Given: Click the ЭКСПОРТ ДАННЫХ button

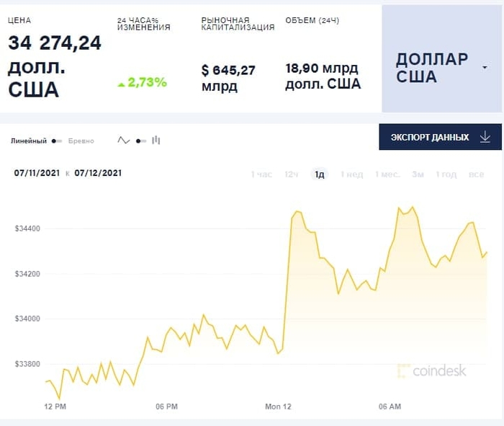Looking at the screenshot, I should 440,137.
